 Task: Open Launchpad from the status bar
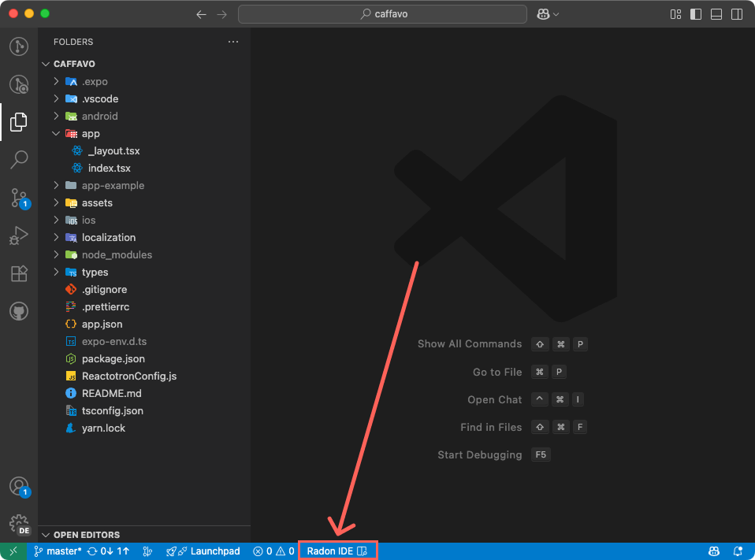[x=203, y=551]
